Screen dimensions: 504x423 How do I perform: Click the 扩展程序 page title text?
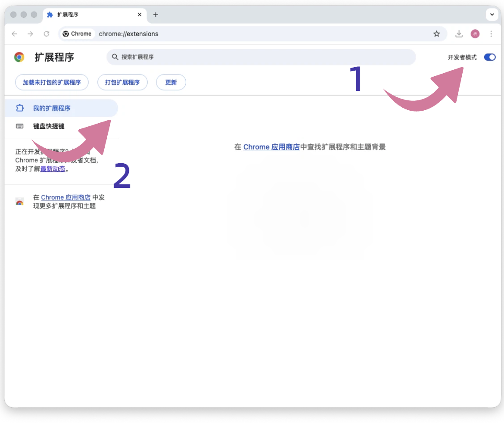coord(54,57)
